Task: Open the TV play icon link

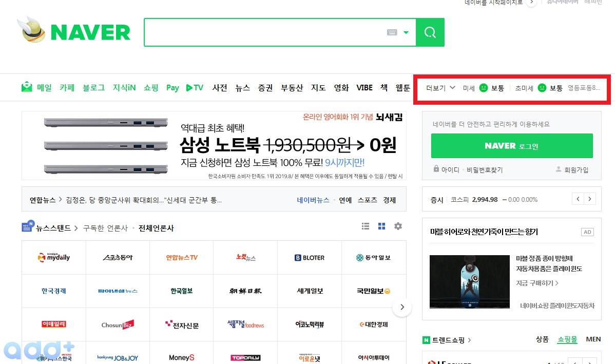Action: pos(195,87)
